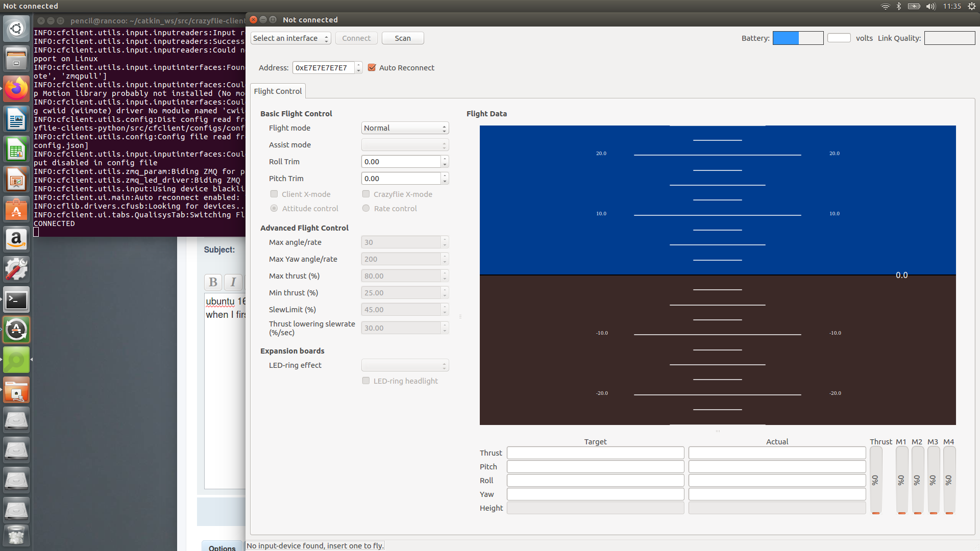
Task: Open Firefox from the dock
Action: click(16, 89)
